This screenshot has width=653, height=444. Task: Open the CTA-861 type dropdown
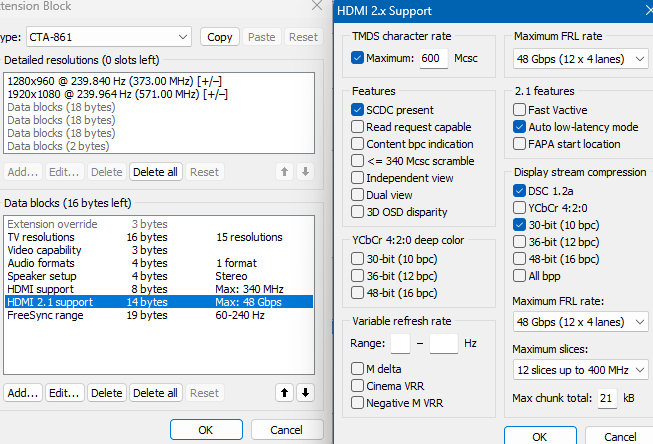(108, 37)
